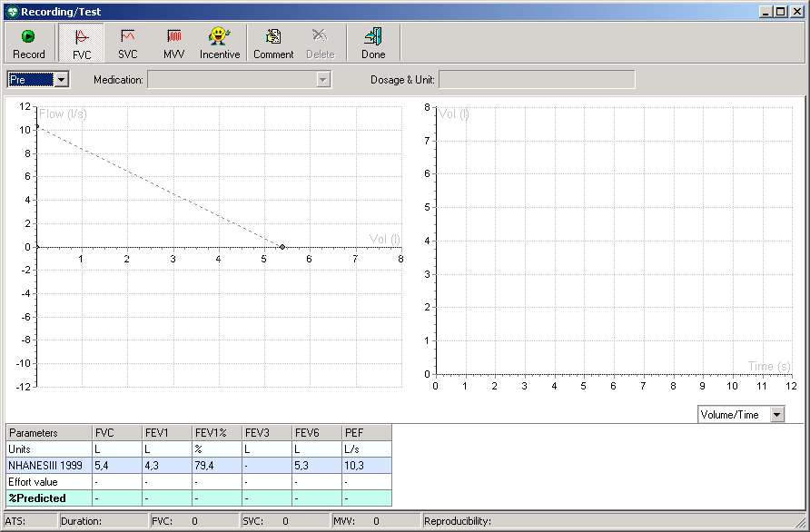Image resolution: width=810 pixels, height=532 pixels.
Task: Click the FEV6 column header
Action: [317, 433]
